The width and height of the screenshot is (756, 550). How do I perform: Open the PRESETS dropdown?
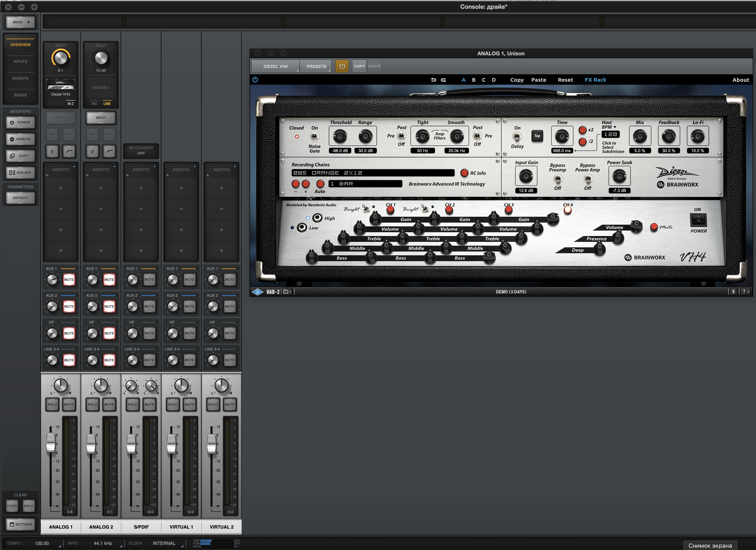pos(316,66)
